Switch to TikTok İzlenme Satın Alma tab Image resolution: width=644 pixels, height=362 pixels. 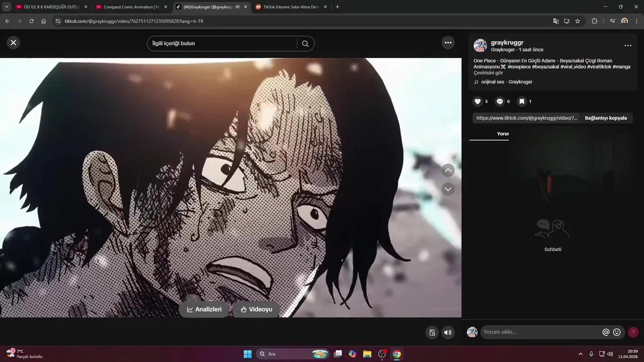click(291, 7)
